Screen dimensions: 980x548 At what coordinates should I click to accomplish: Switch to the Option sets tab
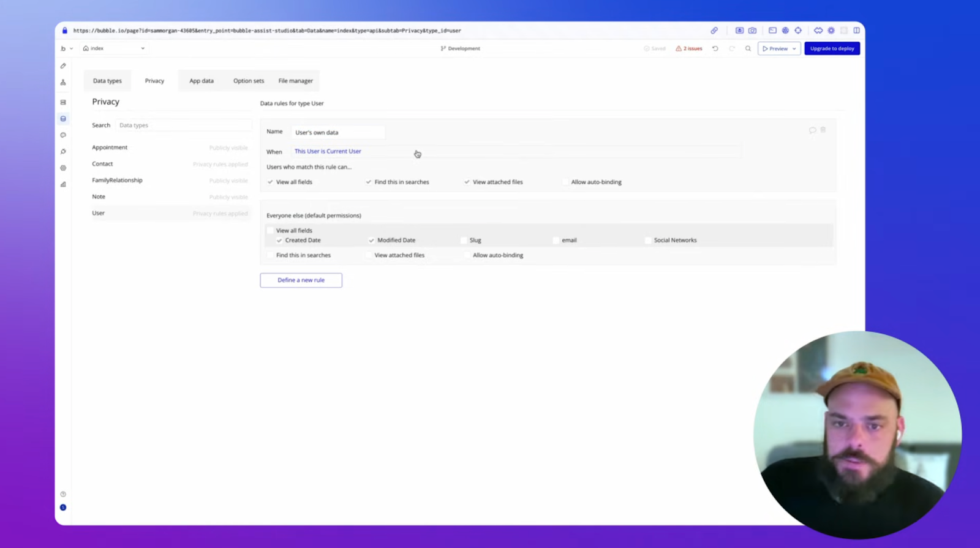(x=248, y=81)
